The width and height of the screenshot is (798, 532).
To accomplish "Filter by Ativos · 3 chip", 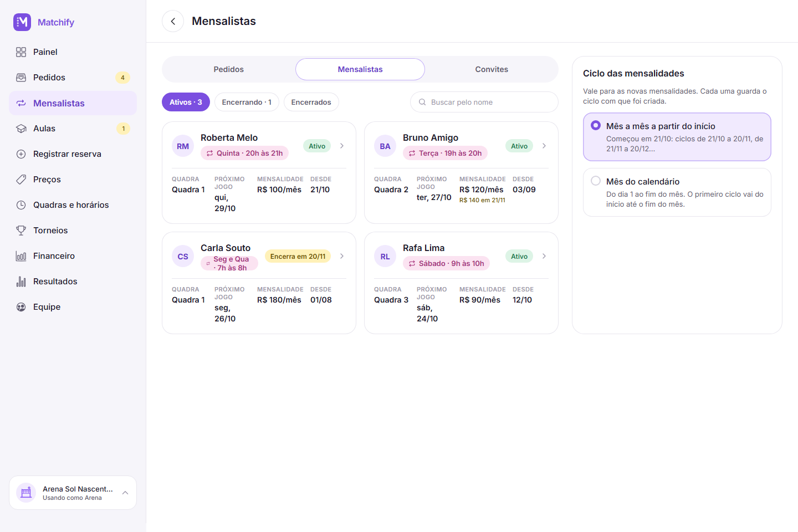I will coord(186,102).
